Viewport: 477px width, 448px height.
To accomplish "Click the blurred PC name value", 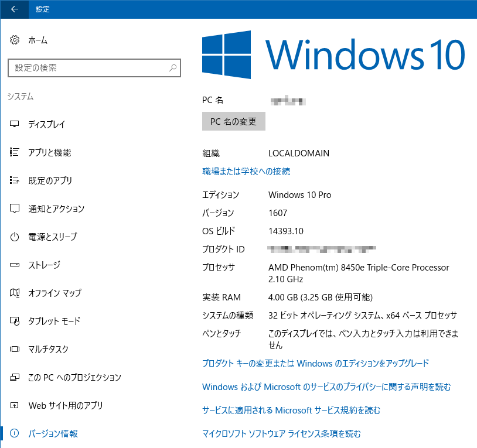I will click(x=288, y=100).
